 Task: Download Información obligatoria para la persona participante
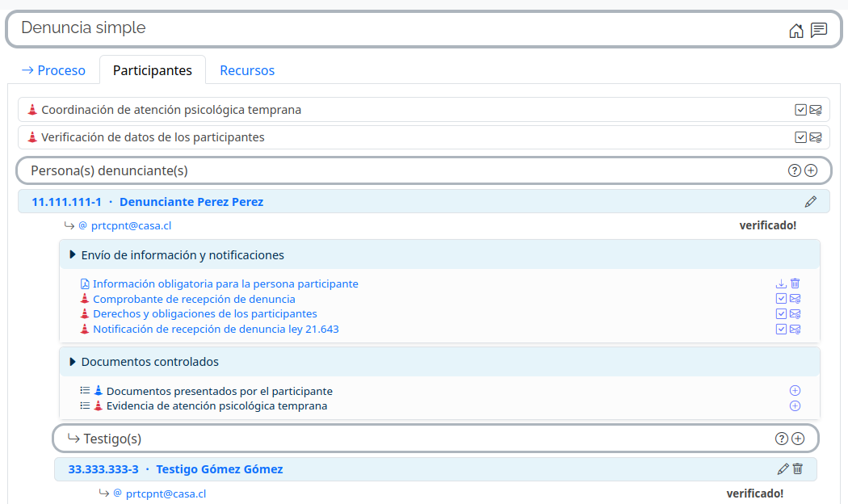click(781, 283)
